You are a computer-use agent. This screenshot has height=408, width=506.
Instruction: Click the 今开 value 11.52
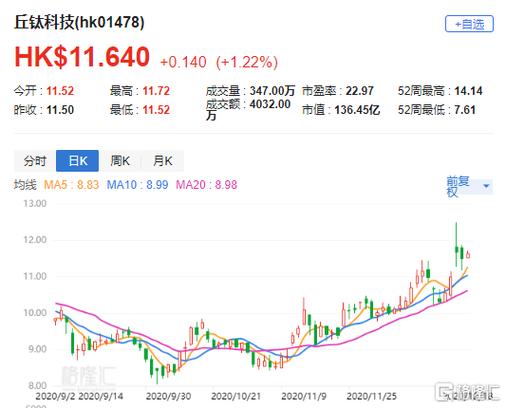60,91
